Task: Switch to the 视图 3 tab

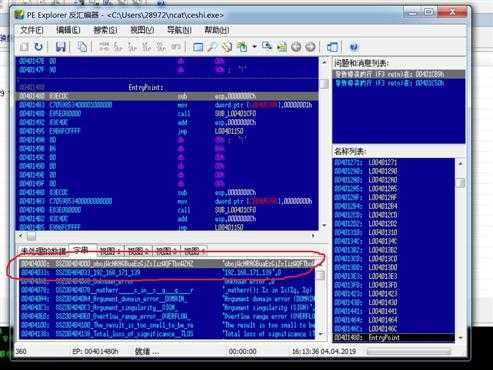Action: point(166,251)
